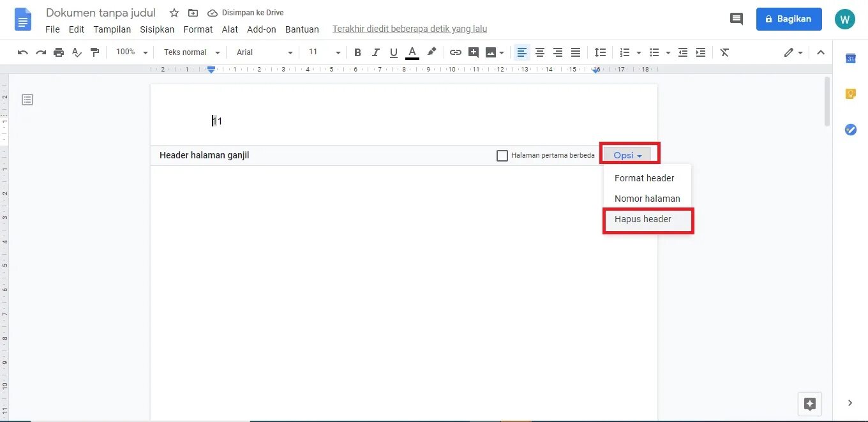This screenshot has height=422, width=868.
Task: Click the Add comment icon
Action: [473, 52]
